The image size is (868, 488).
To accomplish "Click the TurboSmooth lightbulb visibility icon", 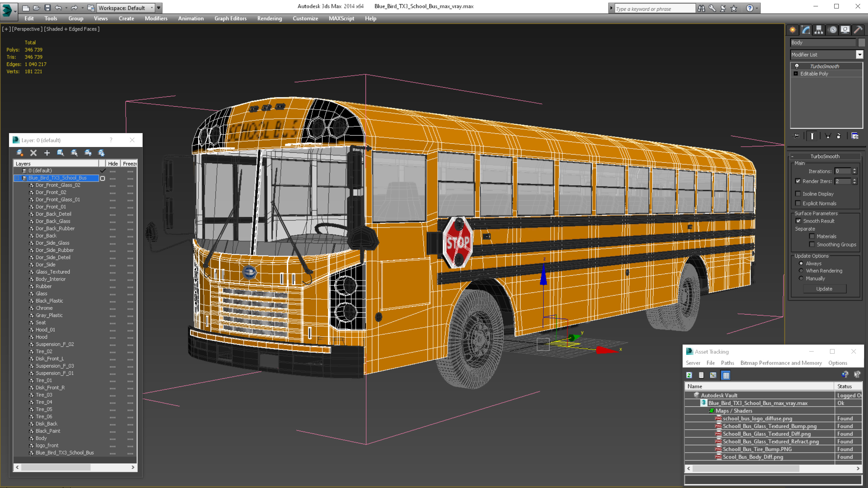I will click(x=797, y=66).
